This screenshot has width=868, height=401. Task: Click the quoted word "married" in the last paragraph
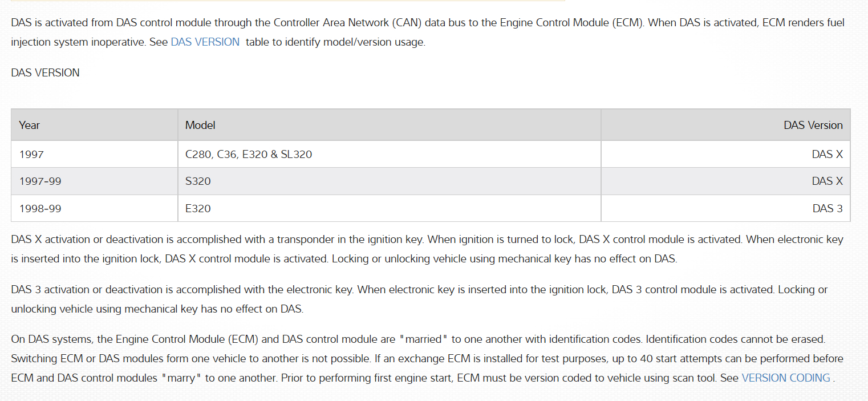(x=423, y=339)
